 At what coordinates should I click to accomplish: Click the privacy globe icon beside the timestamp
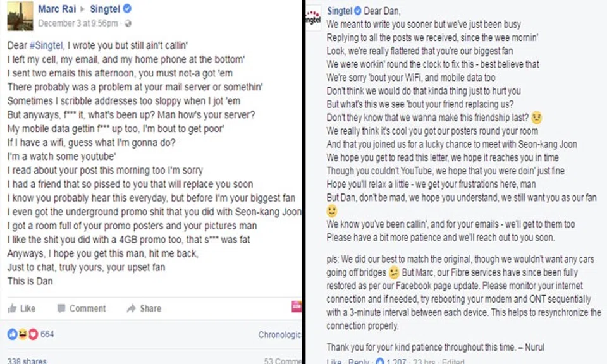(x=128, y=23)
